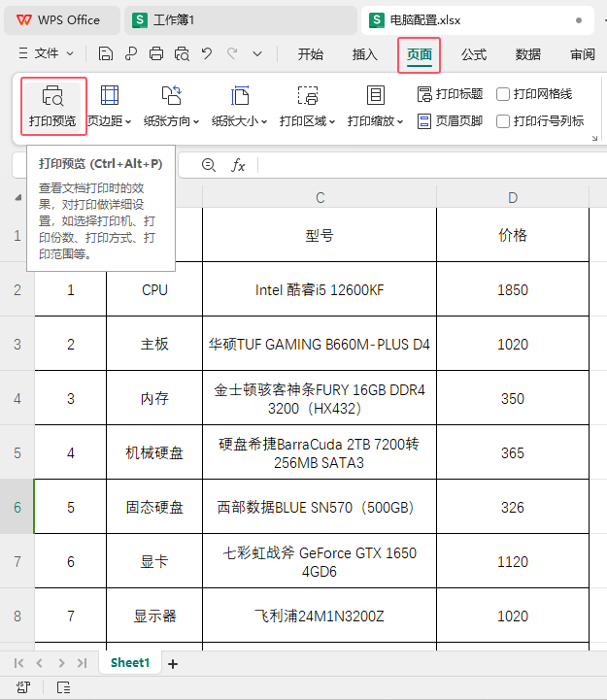
Task: Click the Print Titles button
Action: (451, 94)
